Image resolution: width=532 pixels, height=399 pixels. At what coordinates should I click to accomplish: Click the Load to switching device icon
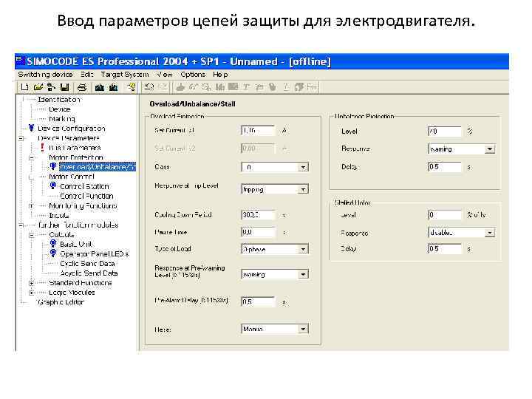click(x=100, y=87)
